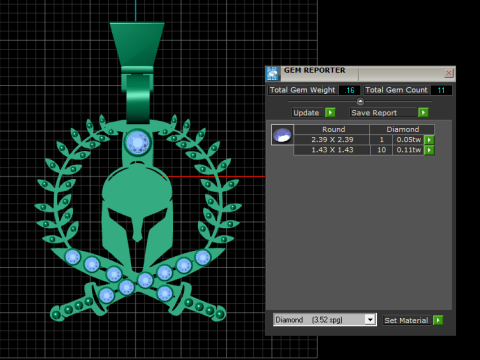Image resolution: width=480 pixels, height=360 pixels.
Task: Click the Round column header
Action: [332, 129]
